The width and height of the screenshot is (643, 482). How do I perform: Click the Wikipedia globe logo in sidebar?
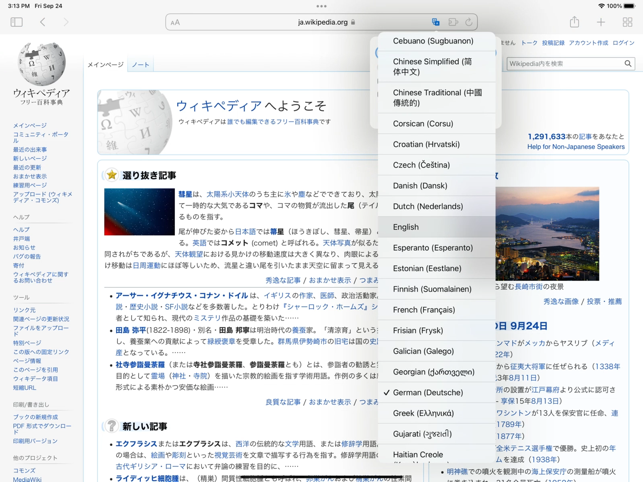click(41, 64)
